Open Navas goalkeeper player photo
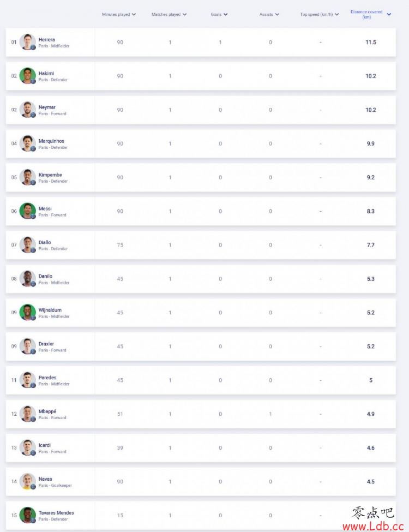 tap(27, 481)
